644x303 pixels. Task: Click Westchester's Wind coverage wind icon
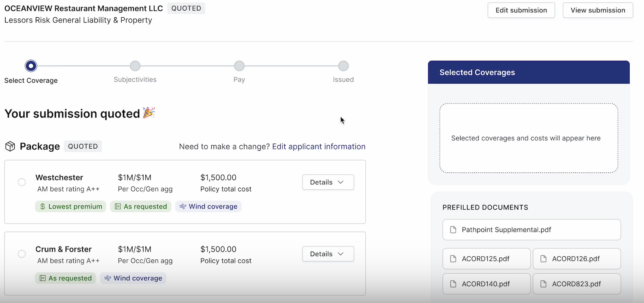pyautogui.click(x=183, y=207)
